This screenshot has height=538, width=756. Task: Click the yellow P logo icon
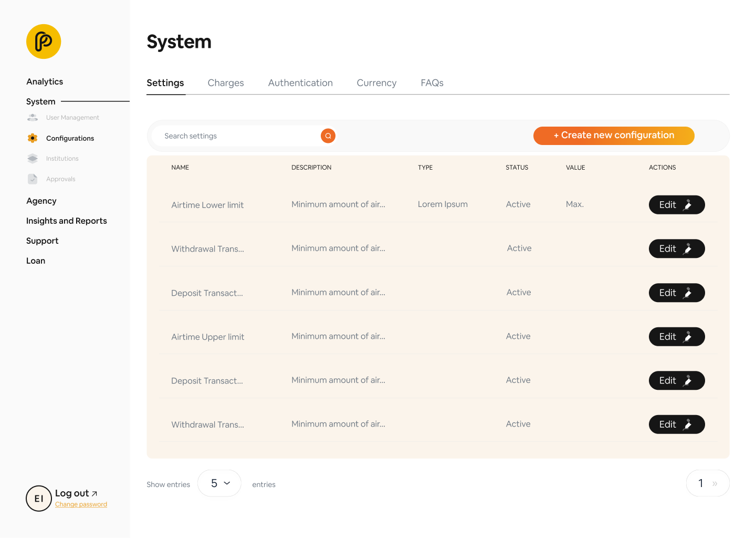coord(44,42)
